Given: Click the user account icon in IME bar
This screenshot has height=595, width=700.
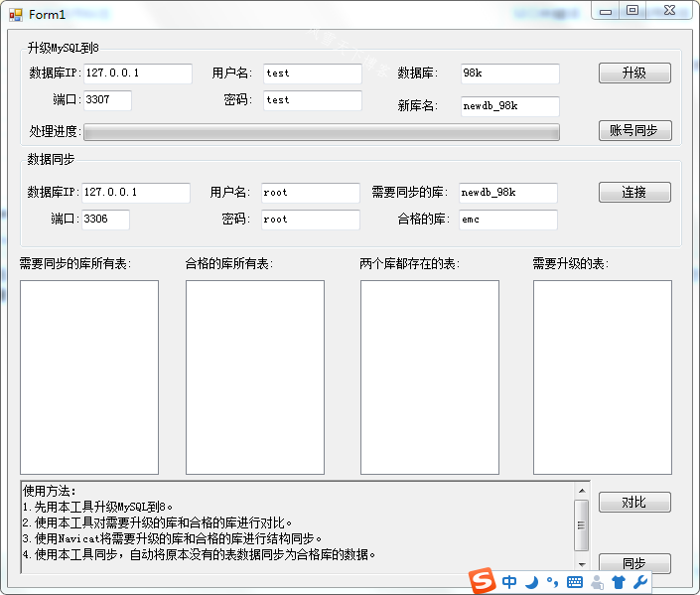Looking at the screenshot, I should (x=597, y=582).
